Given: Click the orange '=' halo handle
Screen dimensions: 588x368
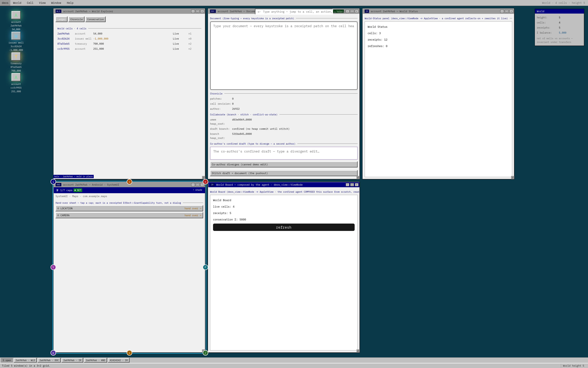Looking at the screenshot, I should tap(129, 182).
